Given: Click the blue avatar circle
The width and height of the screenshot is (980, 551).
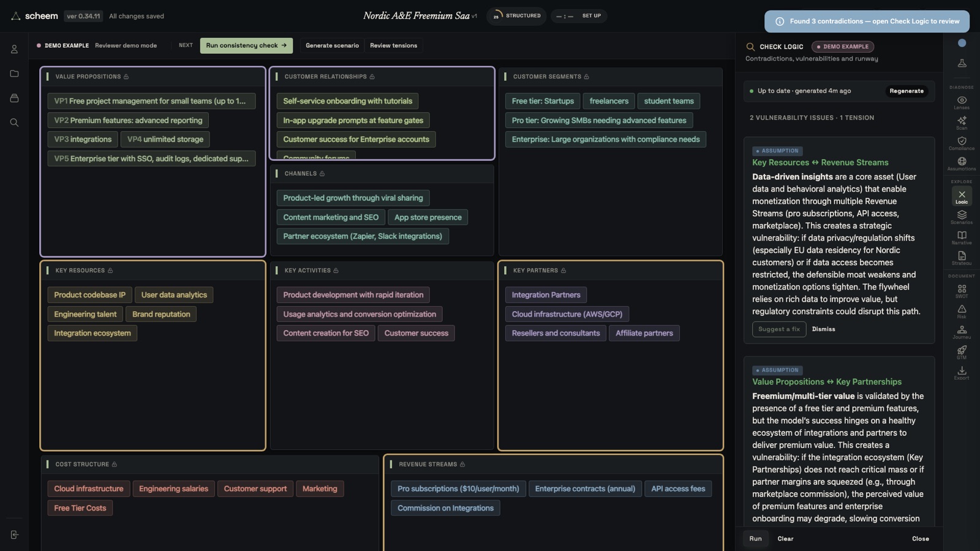Looking at the screenshot, I should [x=962, y=43].
